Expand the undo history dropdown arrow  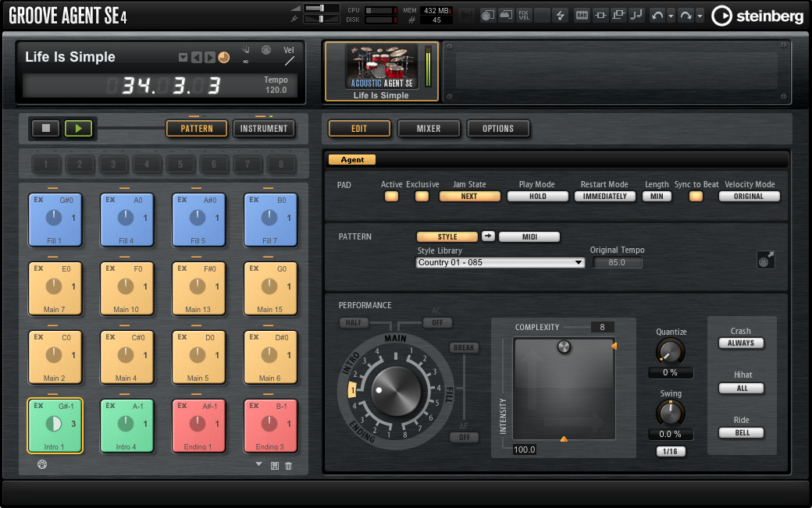[671, 15]
